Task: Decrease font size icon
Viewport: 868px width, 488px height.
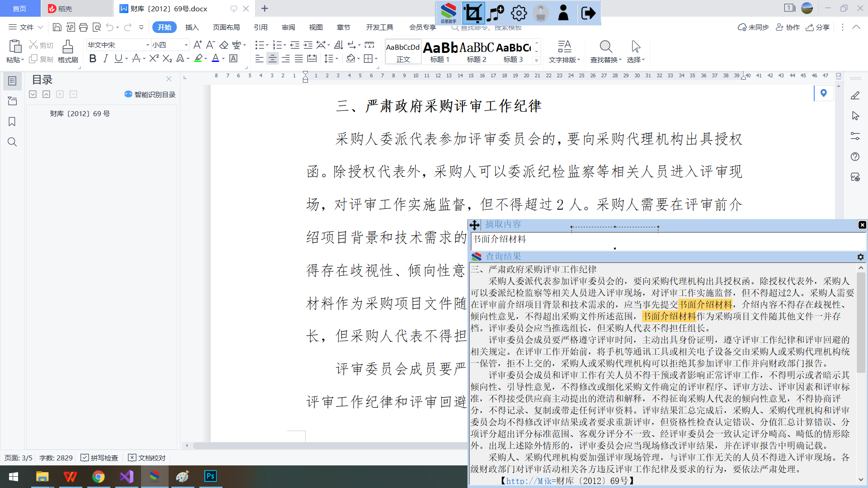Action: tap(210, 45)
